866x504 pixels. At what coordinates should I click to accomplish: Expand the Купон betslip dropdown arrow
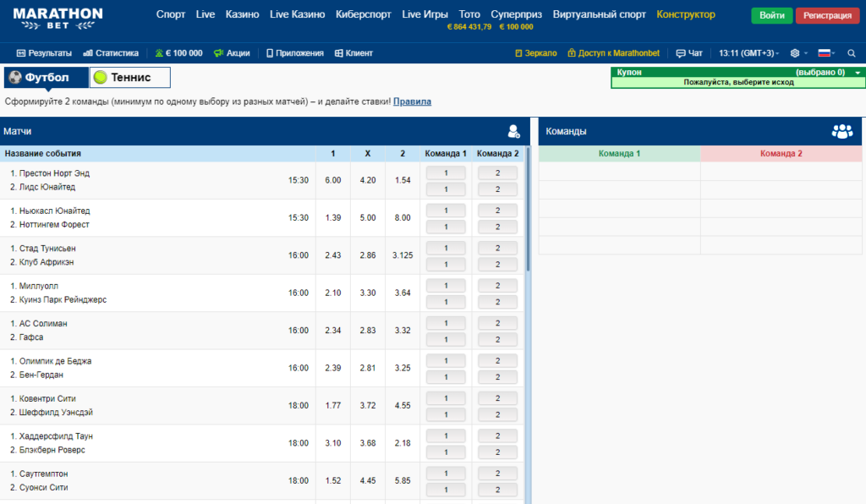(858, 73)
